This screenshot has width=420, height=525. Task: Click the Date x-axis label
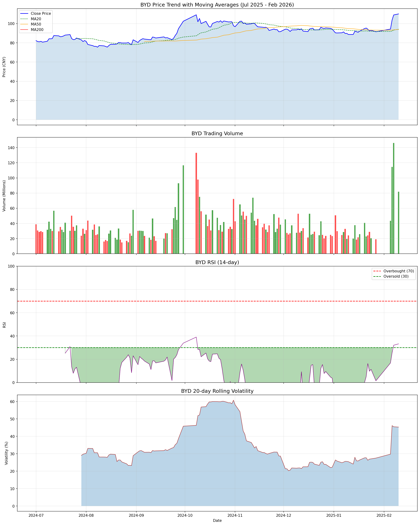pyautogui.click(x=217, y=521)
